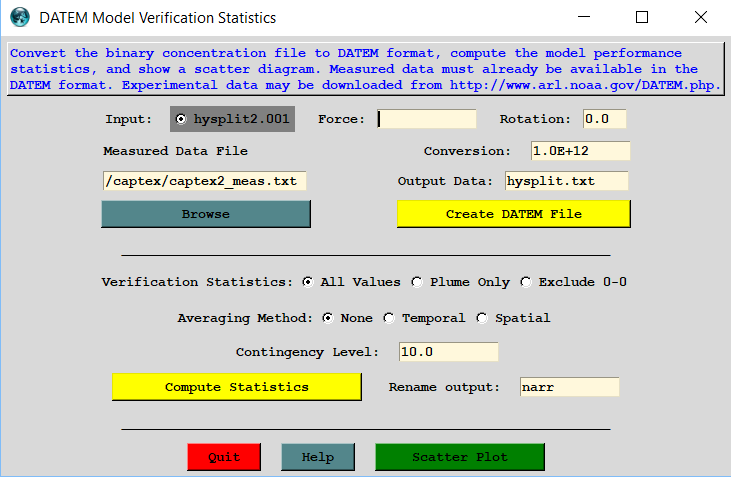
Task: Click the Contingency Level label
Action: point(307,352)
